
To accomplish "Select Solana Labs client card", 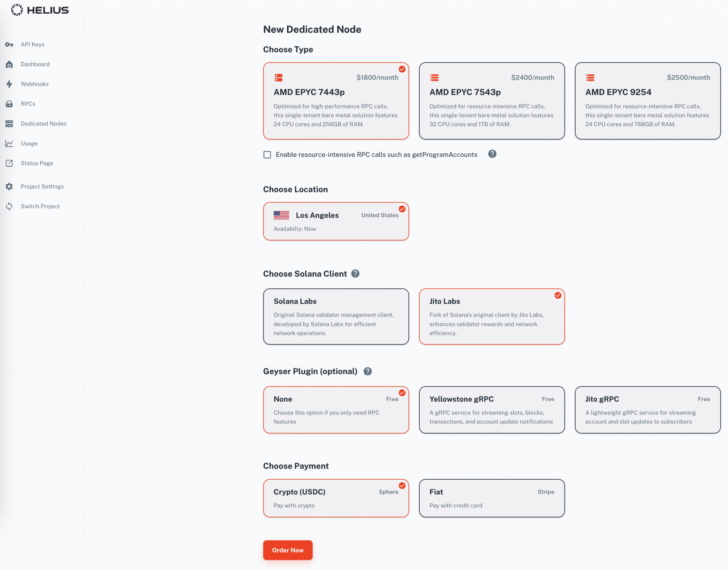I will click(x=336, y=316).
